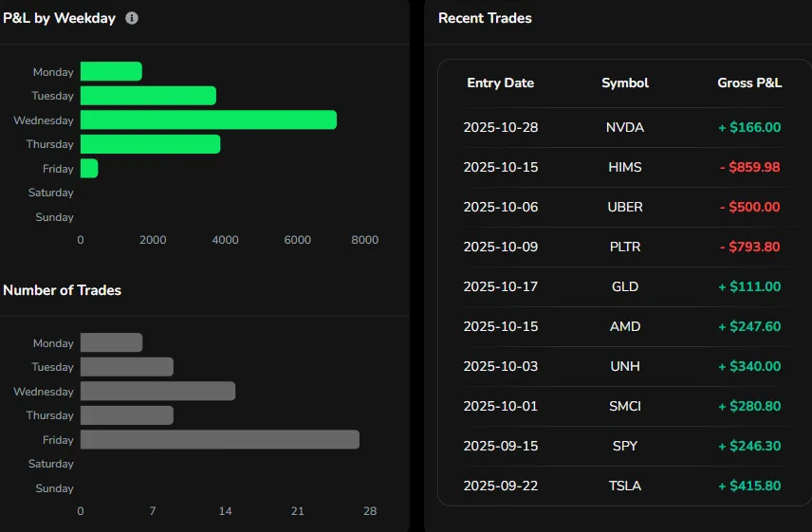
Task: Click the Wednesday P&L green bar
Action: pos(208,120)
